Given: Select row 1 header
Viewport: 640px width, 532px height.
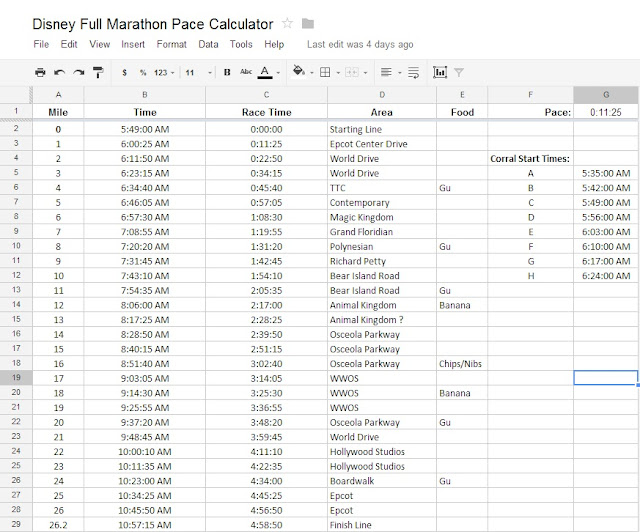Looking at the screenshot, I should click(x=16, y=111).
